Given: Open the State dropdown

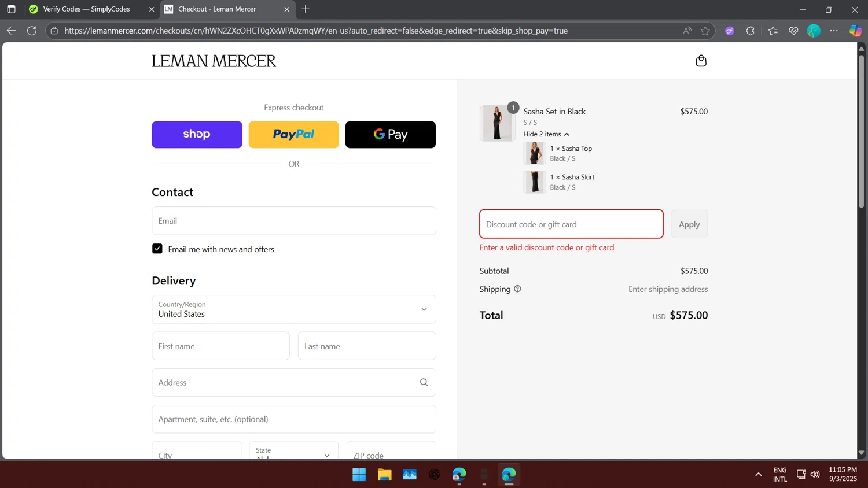Looking at the screenshot, I should [294, 451].
